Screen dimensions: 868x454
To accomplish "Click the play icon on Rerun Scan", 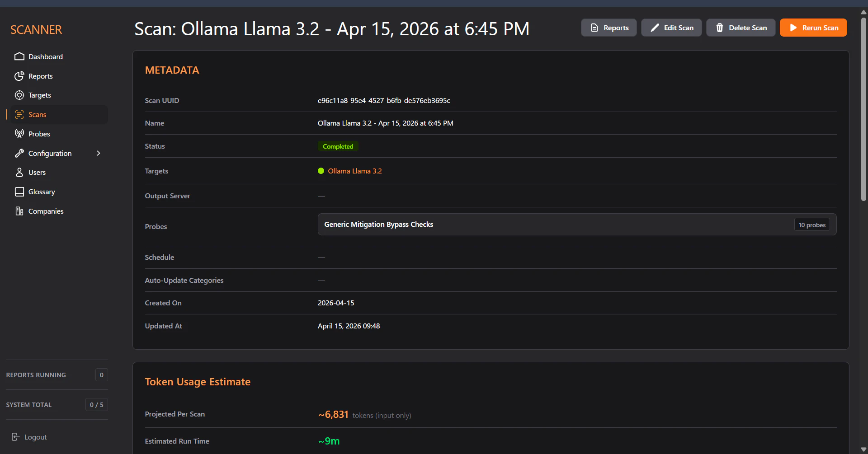I will (793, 28).
